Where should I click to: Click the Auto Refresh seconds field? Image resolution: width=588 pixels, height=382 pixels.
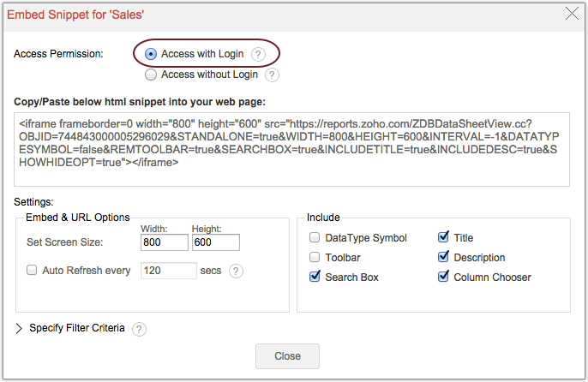tap(169, 271)
